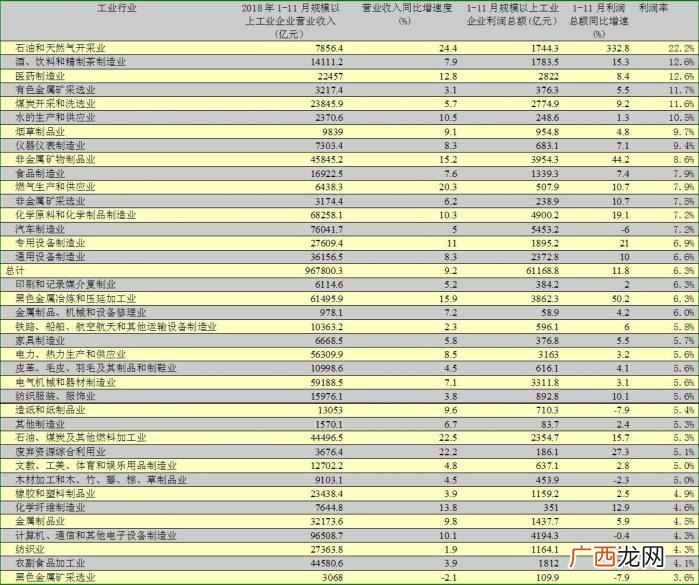Click the 石油、煤炭及其他燃料加工业 row name

(x=81, y=438)
